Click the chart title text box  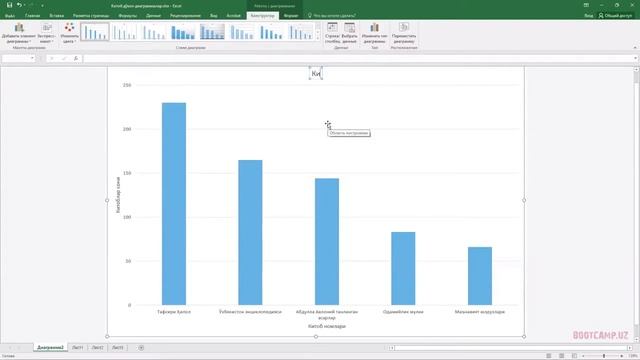pos(316,73)
